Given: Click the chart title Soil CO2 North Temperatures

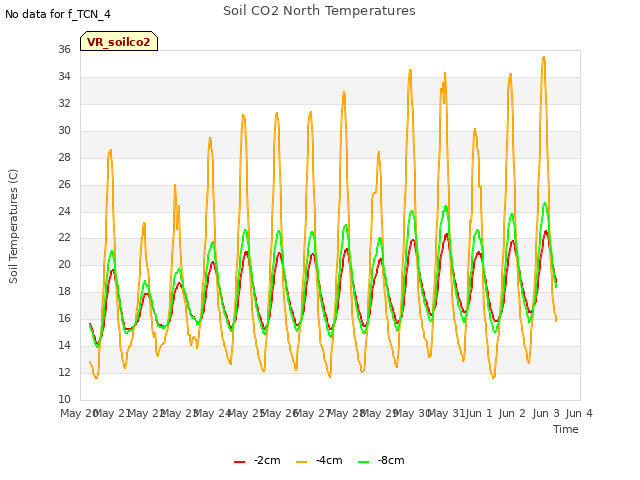Looking at the screenshot, I should 319,11.
